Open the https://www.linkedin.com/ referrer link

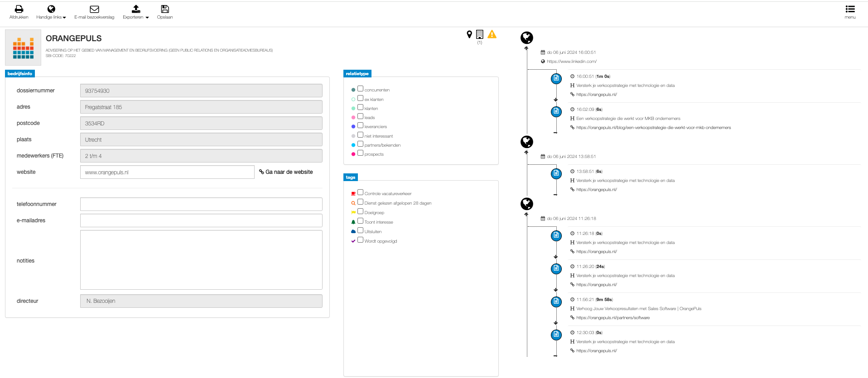[x=572, y=62]
